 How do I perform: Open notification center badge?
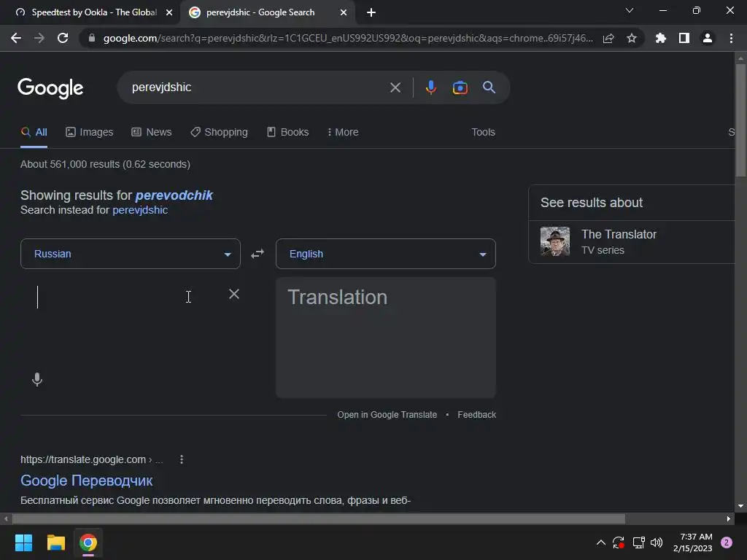point(727,542)
